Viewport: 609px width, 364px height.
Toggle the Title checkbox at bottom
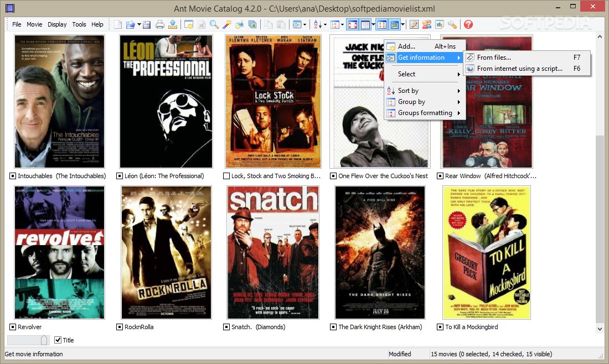click(58, 340)
